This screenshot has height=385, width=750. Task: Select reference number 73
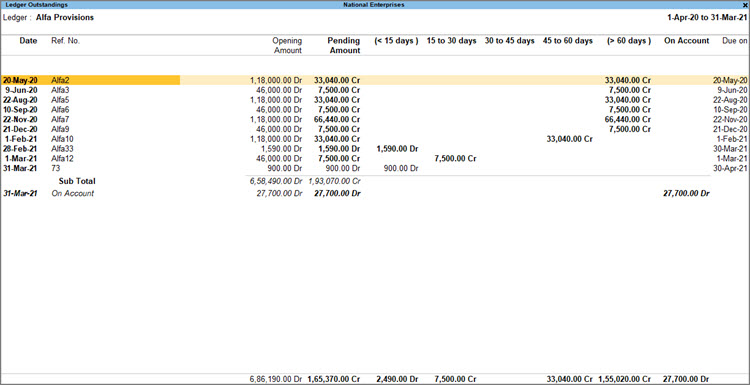coord(55,168)
